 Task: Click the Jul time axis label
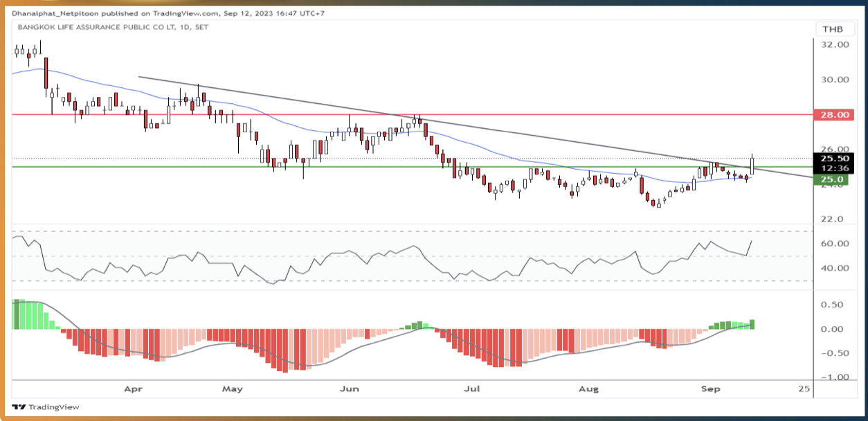(x=472, y=389)
